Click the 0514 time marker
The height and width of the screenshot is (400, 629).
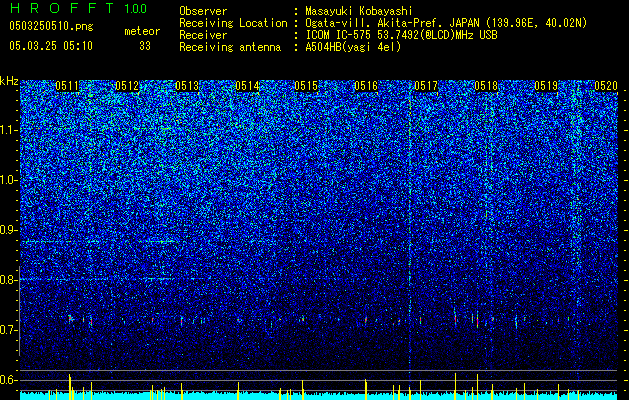click(x=247, y=86)
